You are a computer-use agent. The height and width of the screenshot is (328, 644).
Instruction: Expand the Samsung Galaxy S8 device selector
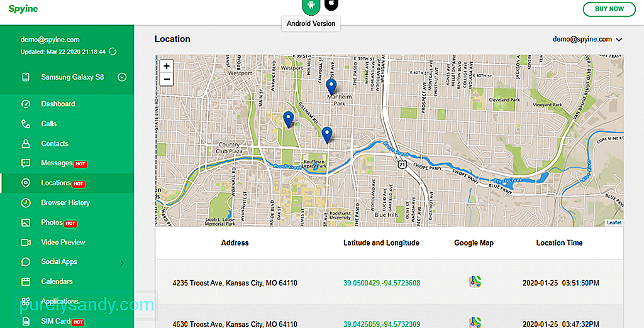click(x=122, y=77)
